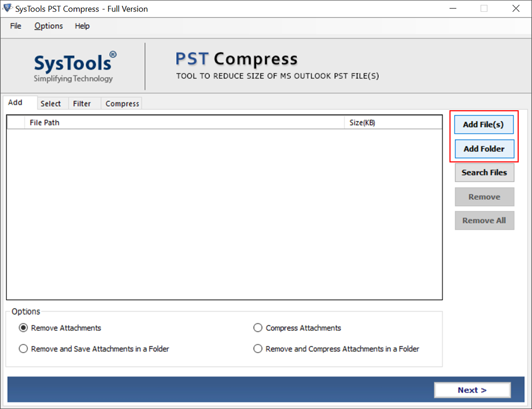Viewport: 532px width, 409px height.
Task: Click the Search Files button
Action: click(484, 173)
